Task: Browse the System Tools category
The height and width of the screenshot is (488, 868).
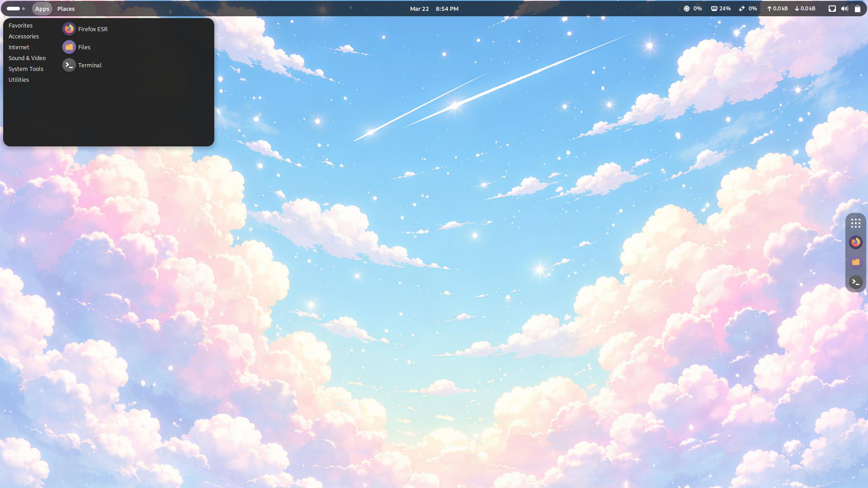Action: pyautogui.click(x=26, y=69)
